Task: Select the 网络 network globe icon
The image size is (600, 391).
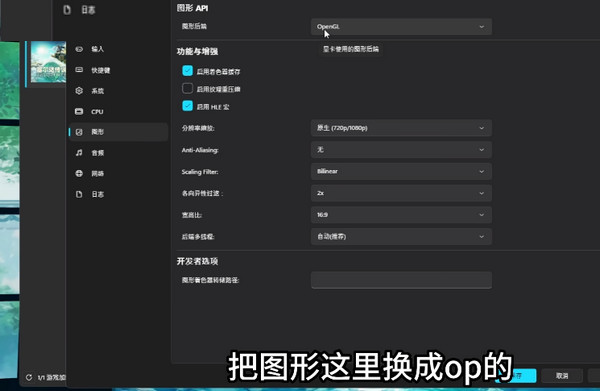Action: tap(79, 173)
